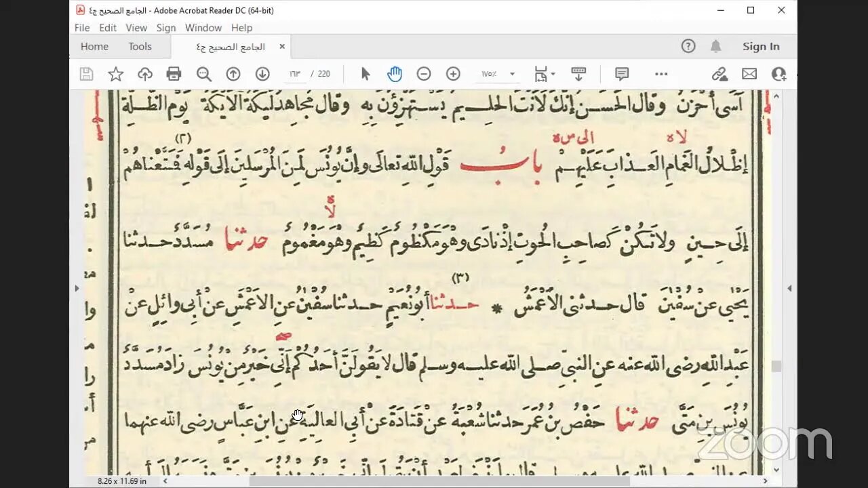Open more tools ellipsis menu
The image size is (868, 488).
(661, 74)
